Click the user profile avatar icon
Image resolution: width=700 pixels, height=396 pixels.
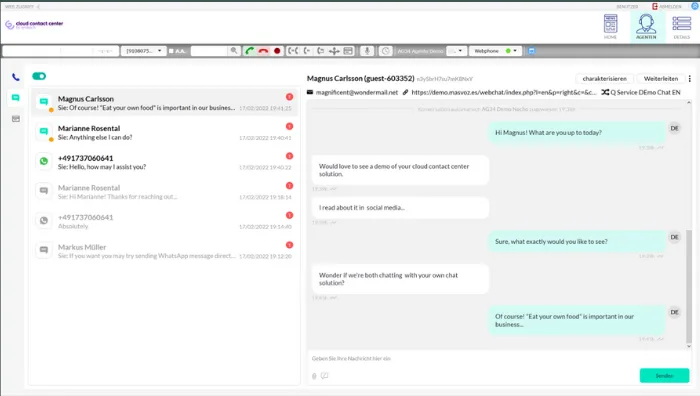(695, 6)
